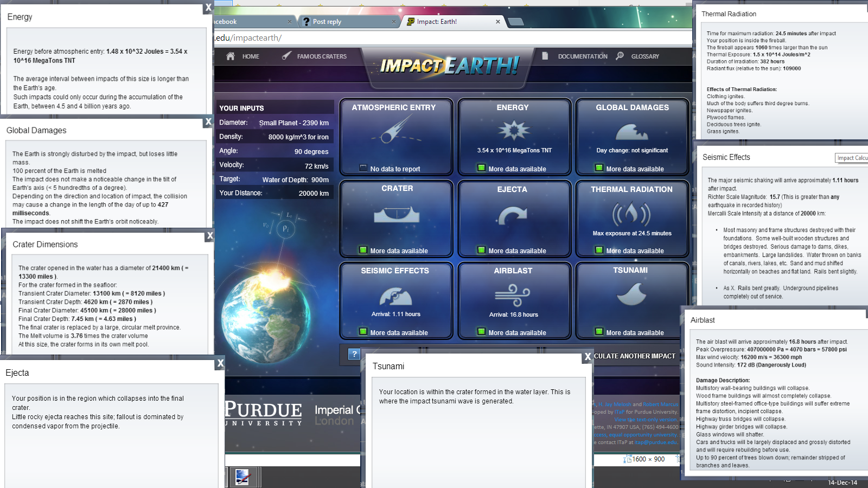Click the Impact Calcu… button beside Seismic Effects
Image resolution: width=868 pixels, height=488 pixels.
[852, 158]
